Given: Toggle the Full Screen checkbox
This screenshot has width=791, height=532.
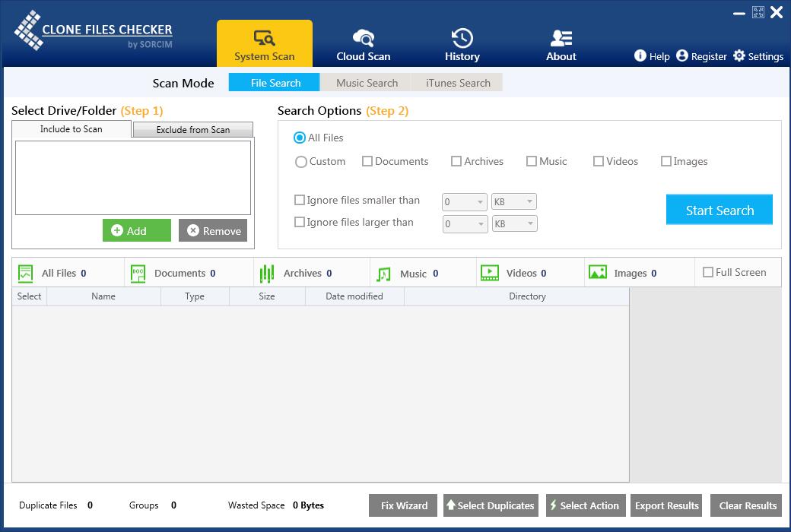Looking at the screenshot, I should pos(708,272).
